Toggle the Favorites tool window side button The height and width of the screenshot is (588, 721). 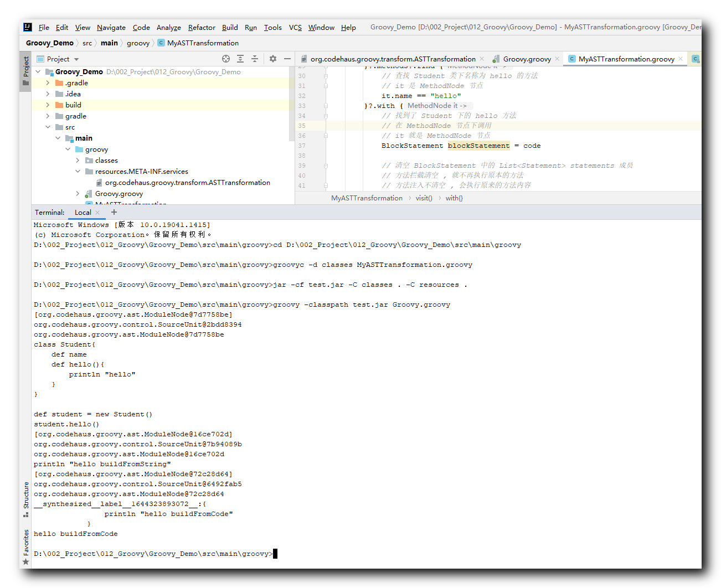pos(25,548)
